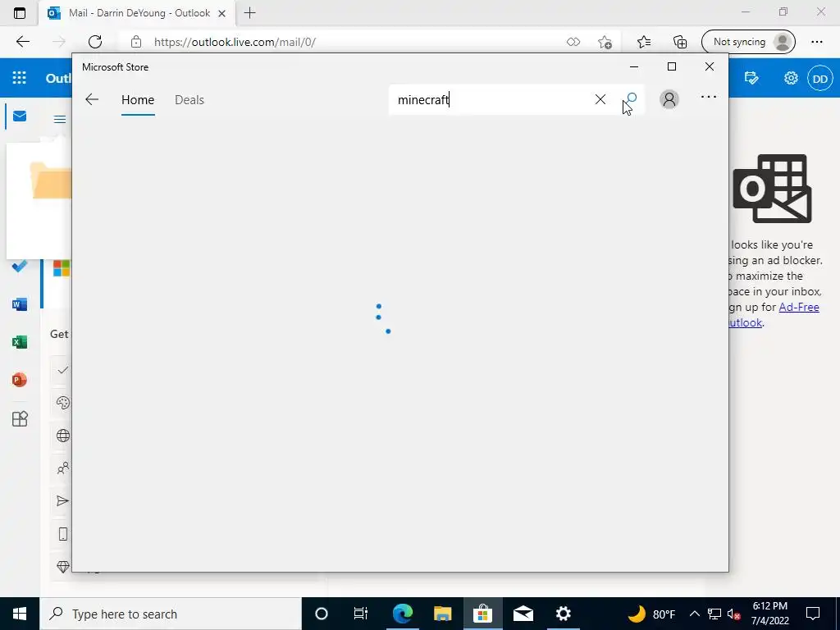Open Task View on taskbar

click(x=361, y=614)
